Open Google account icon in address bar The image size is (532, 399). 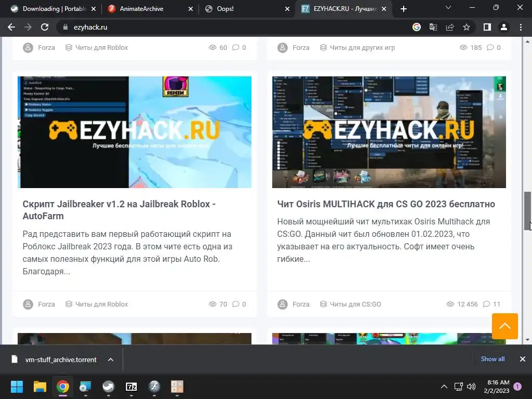tap(417, 27)
